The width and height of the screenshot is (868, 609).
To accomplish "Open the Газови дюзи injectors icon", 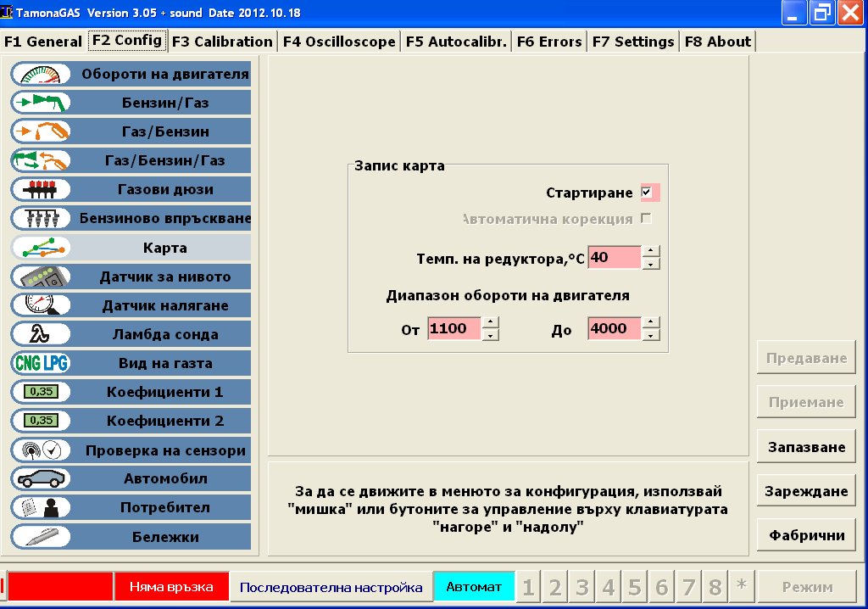I will (41, 189).
